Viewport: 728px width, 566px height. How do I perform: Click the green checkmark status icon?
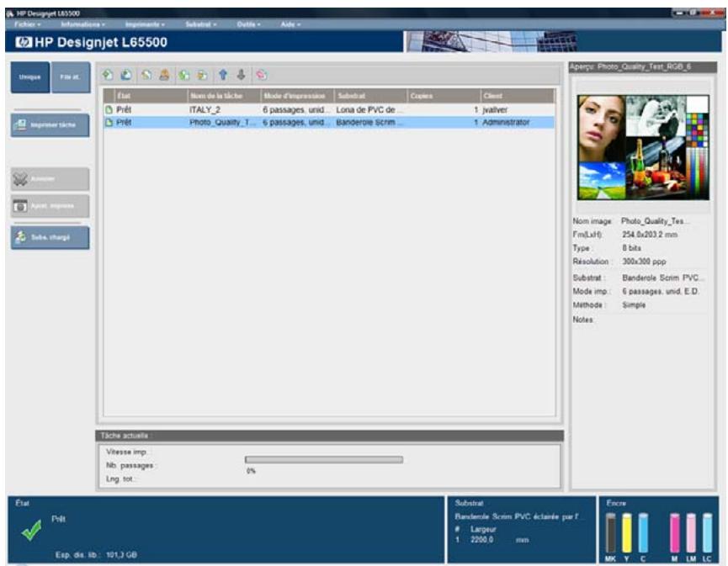tap(32, 531)
